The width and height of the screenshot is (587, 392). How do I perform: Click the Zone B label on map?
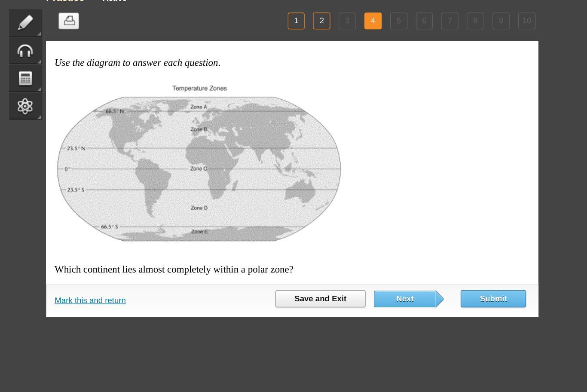pos(199,129)
